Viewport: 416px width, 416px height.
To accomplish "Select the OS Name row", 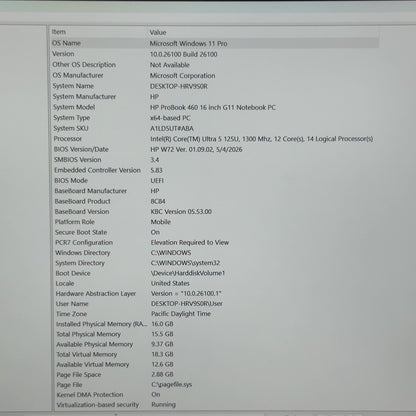I will tap(214, 43).
